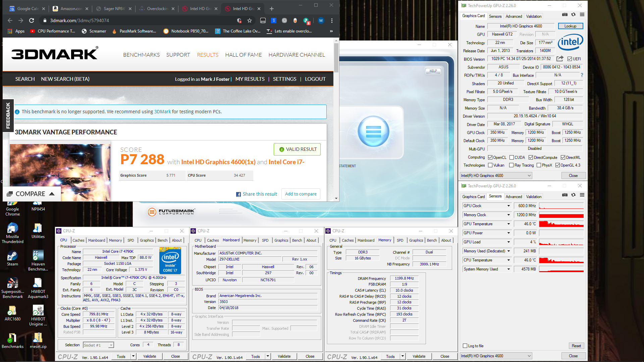Click the Reset button in the GPU-Z Sensors window
Image resolution: width=644 pixels, height=362 pixels.
pos(576,346)
